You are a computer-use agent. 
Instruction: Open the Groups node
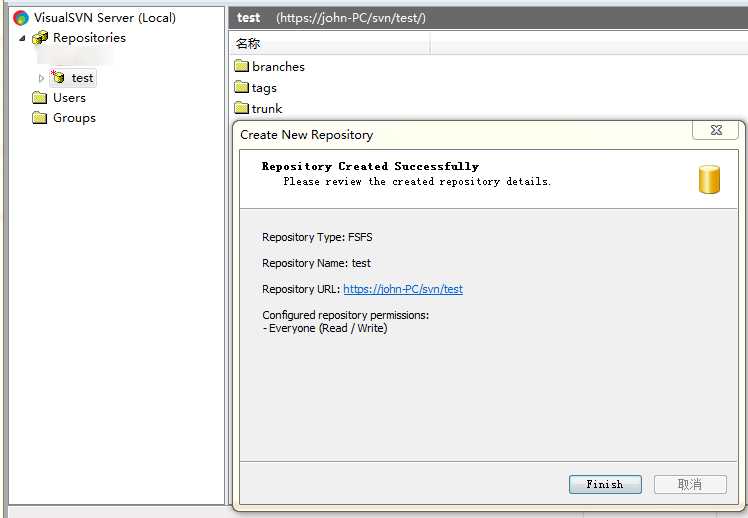(74, 118)
